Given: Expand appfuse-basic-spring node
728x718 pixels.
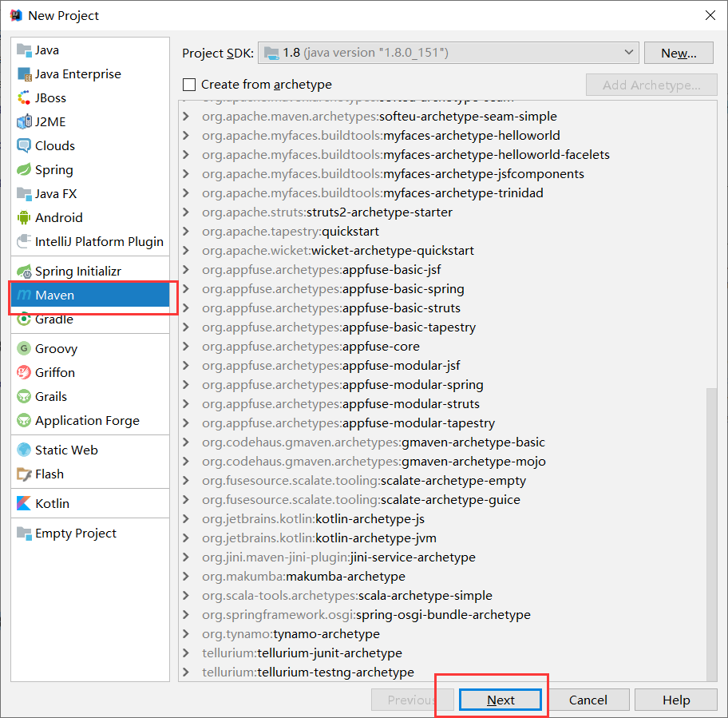Looking at the screenshot, I should (186, 289).
